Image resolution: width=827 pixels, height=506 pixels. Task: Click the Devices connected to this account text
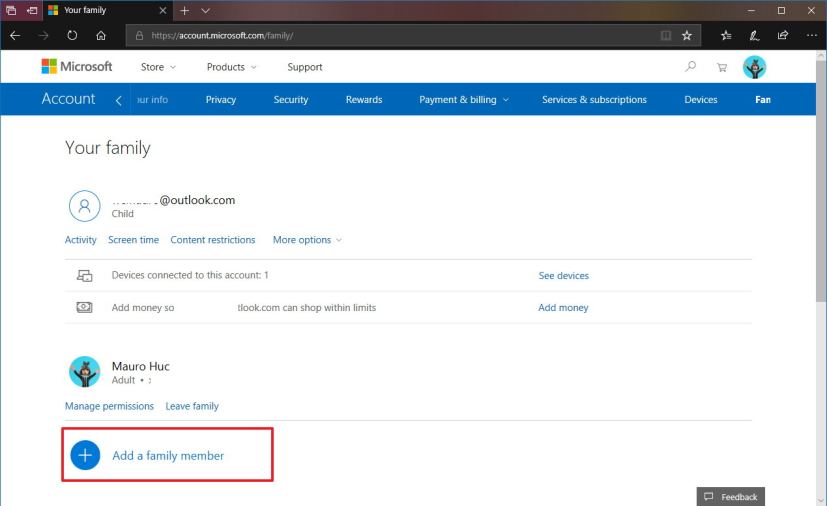point(190,275)
